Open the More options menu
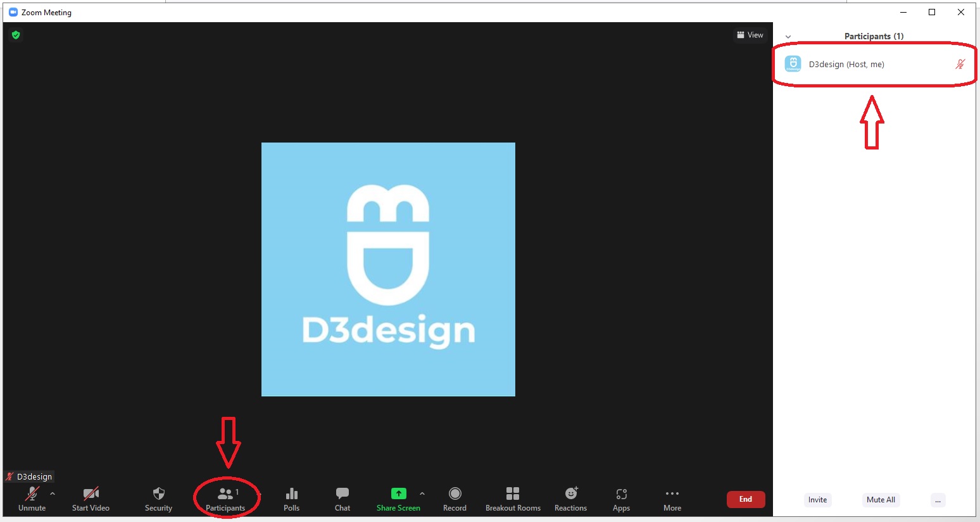Viewport: 980px width, 522px height. tap(672, 499)
